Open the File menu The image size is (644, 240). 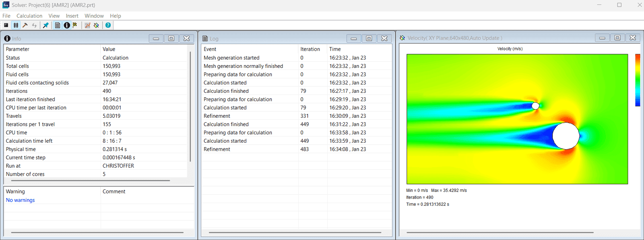coord(6,16)
